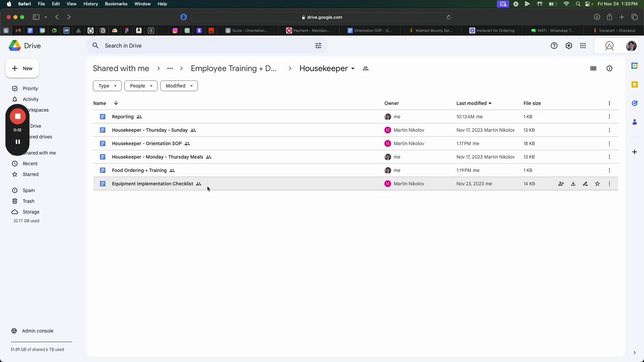Open the Safari History menu
Viewport: 644px width, 362px height.
coord(91,4)
